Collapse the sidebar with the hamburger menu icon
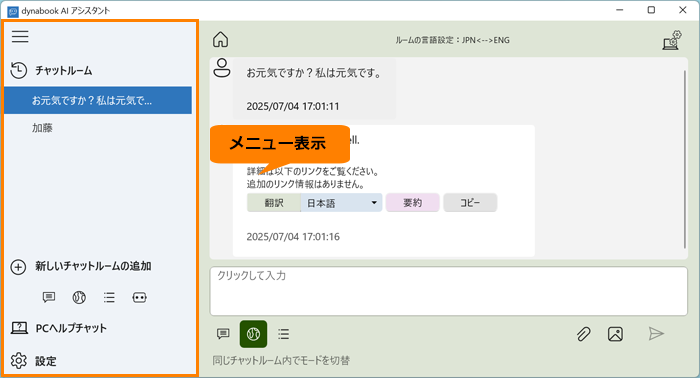 (x=20, y=37)
